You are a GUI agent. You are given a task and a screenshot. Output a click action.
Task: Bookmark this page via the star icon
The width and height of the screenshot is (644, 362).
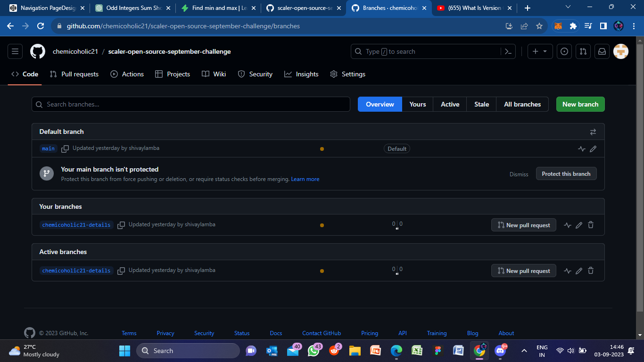coord(539,26)
